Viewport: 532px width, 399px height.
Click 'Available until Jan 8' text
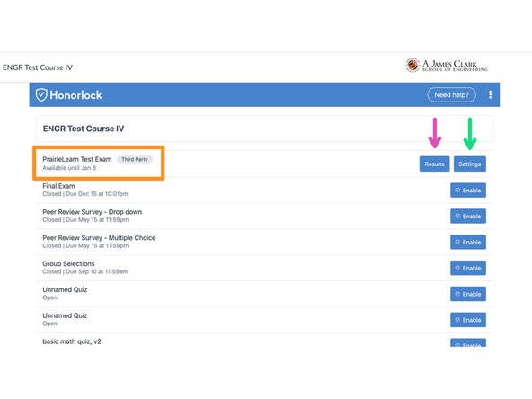coord(69,168)
